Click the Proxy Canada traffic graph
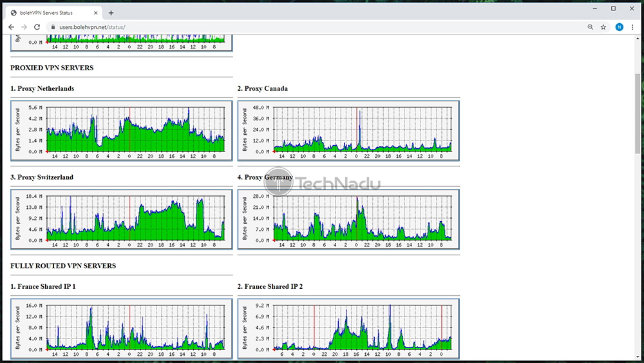 point(348,131)
